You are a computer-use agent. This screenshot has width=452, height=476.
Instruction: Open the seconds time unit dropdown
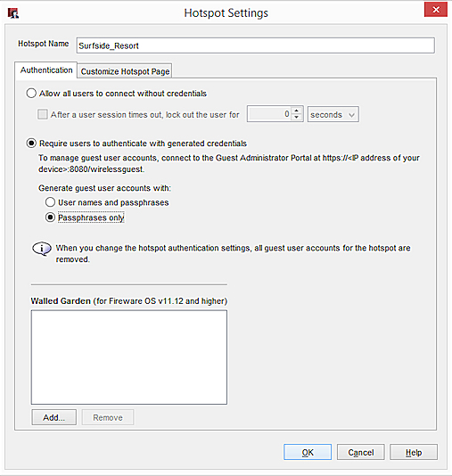tap(333, 114)
